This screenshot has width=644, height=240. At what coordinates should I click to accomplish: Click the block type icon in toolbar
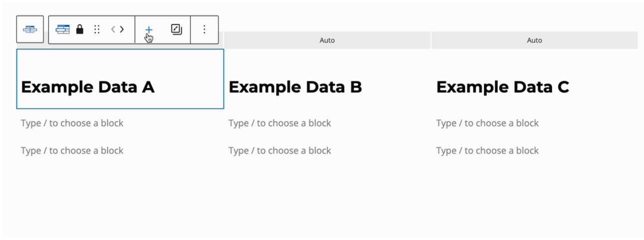click(x=62, y=29)
